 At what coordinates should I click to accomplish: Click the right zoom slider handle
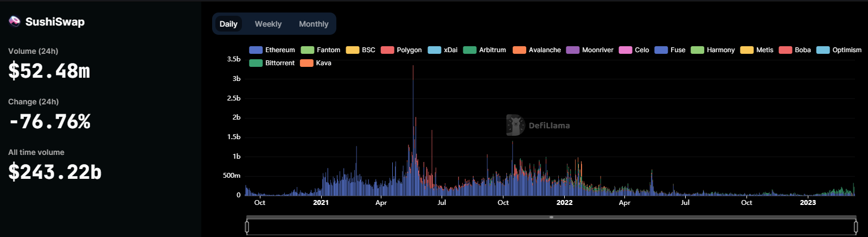856,227
